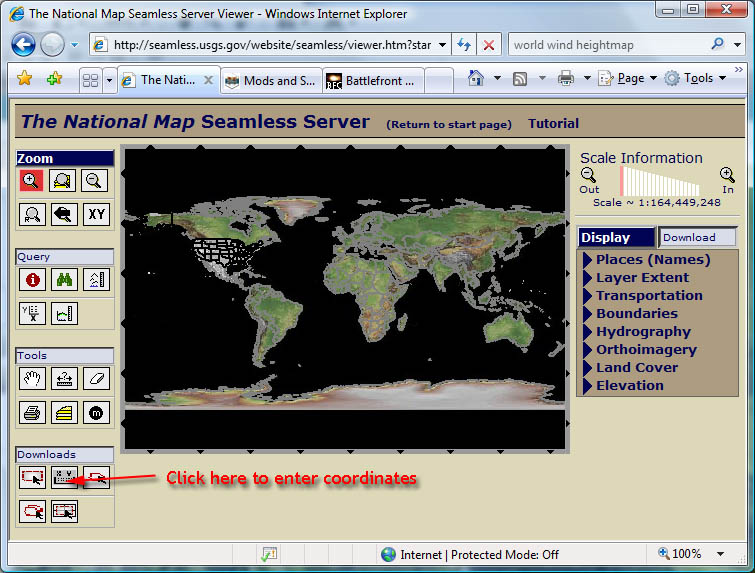Expand the Land Cover layer group

point(587,368)
